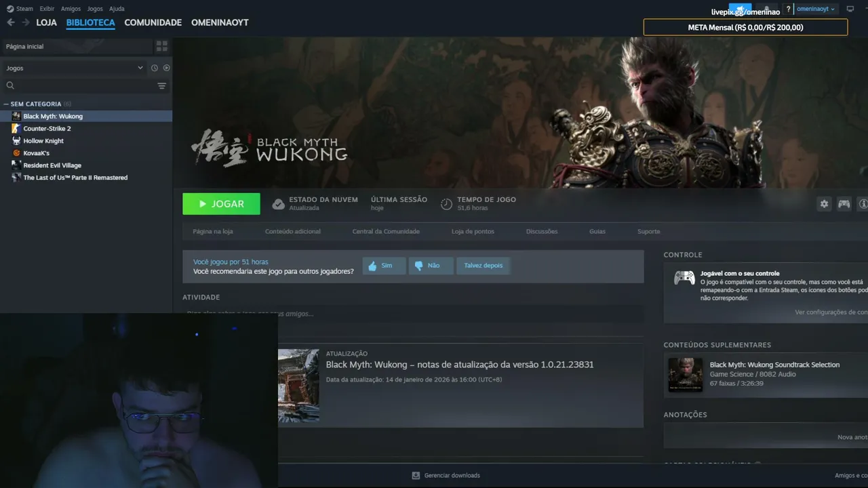Select Resident Evil Village in library list
This screenshot has width=868, height=488.
coord(86,165)
